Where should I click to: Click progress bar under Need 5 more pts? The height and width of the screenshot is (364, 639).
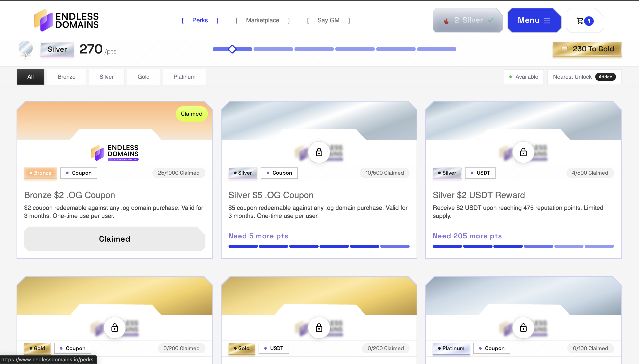tap(319, 246)
